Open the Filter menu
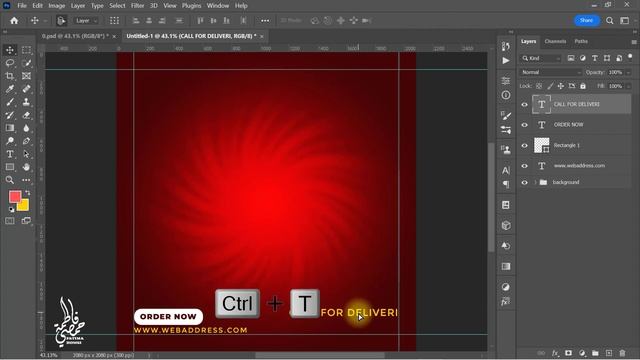 (138, 6)
